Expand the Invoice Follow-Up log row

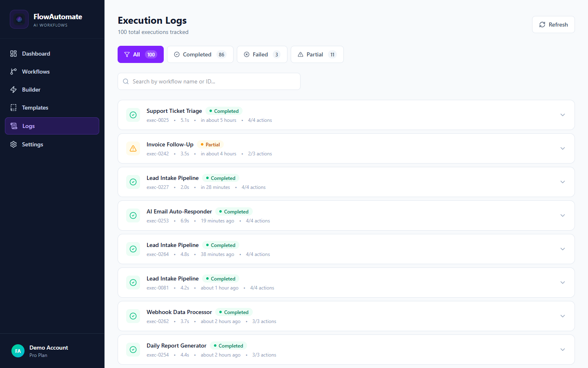[563, 148]
